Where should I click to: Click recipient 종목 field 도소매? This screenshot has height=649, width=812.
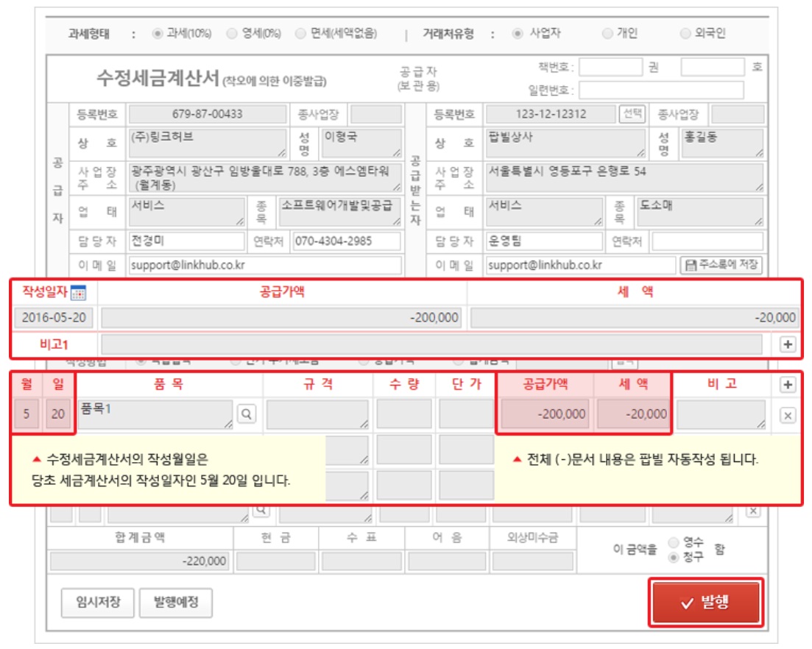click(700, 211)
